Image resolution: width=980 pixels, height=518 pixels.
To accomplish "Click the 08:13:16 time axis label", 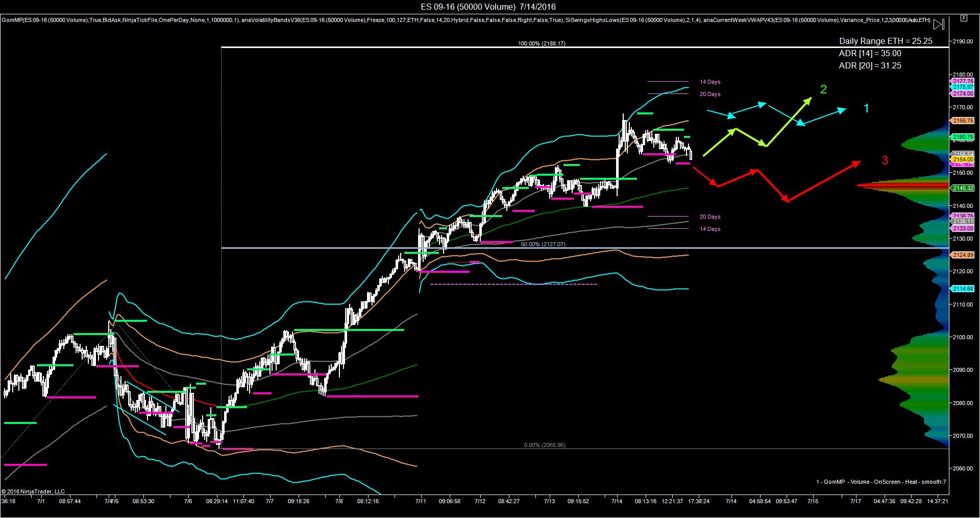I will [x=646, y=501].
